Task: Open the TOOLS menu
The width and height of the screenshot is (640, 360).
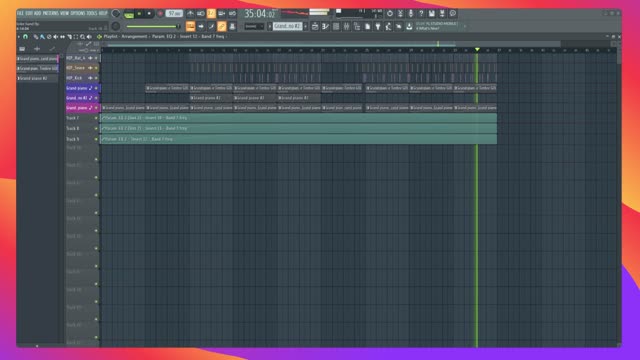Action: [x=92, y=13]
